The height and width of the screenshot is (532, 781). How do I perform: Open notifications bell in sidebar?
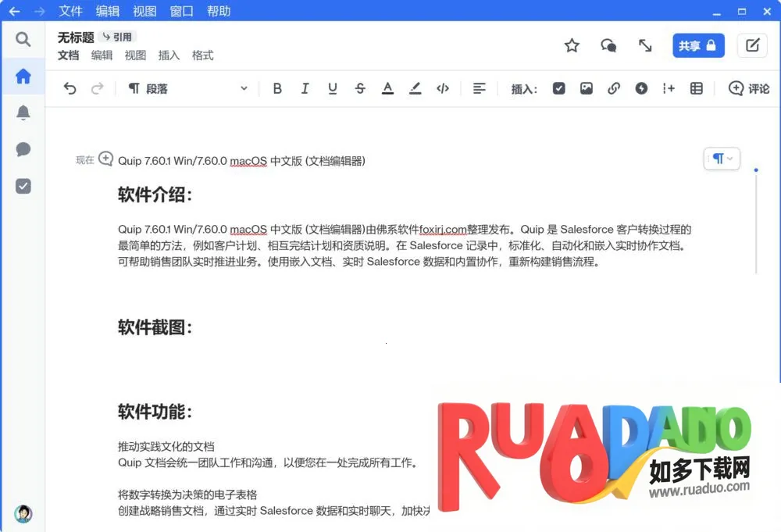pyautogui.click(x=23, y=113)
